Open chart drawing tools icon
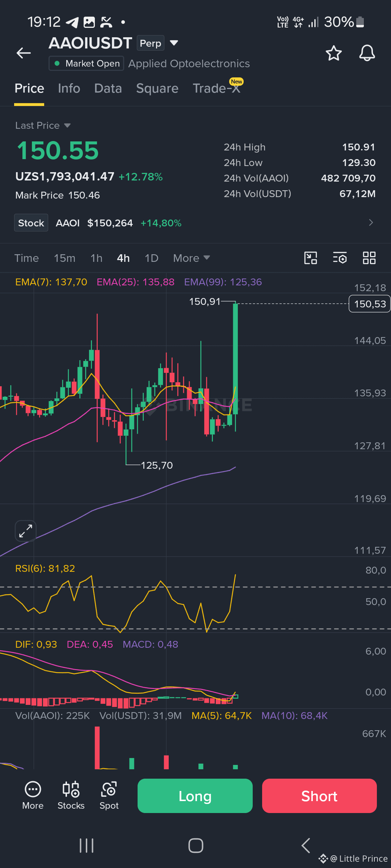The image size is (391, 868). (310, 258)
